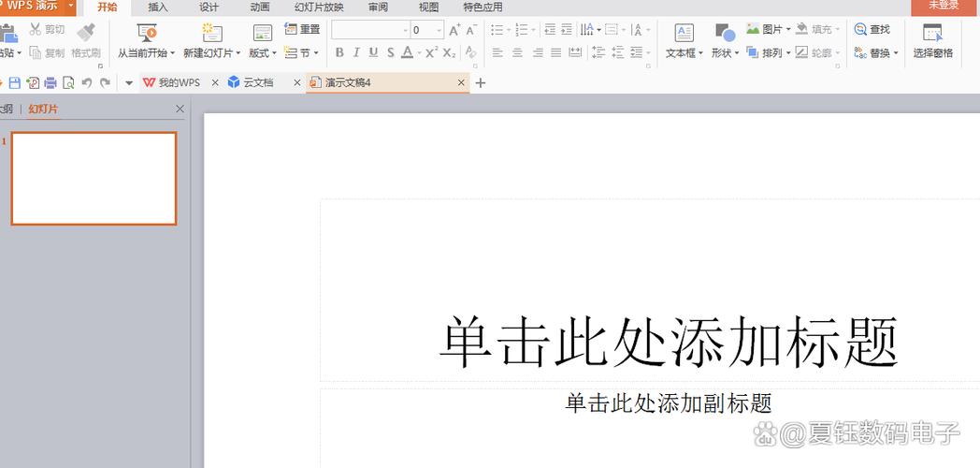Apply superscript X² formatting
The image size is (980, 468).
click(x=431, y=52)
